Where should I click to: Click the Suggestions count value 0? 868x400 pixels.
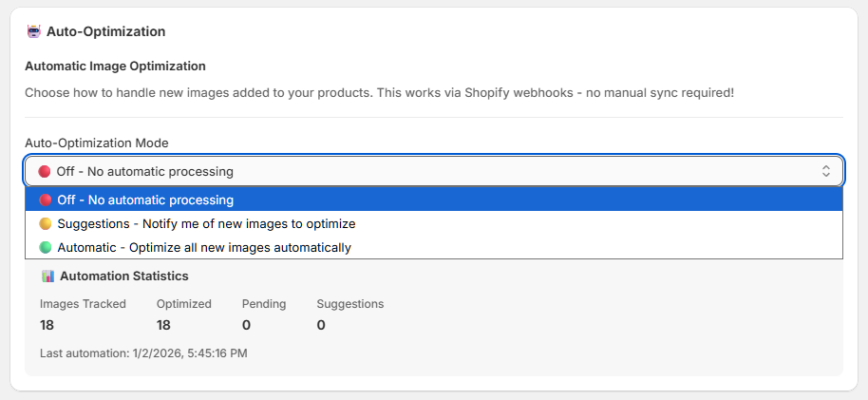(321, 325)
